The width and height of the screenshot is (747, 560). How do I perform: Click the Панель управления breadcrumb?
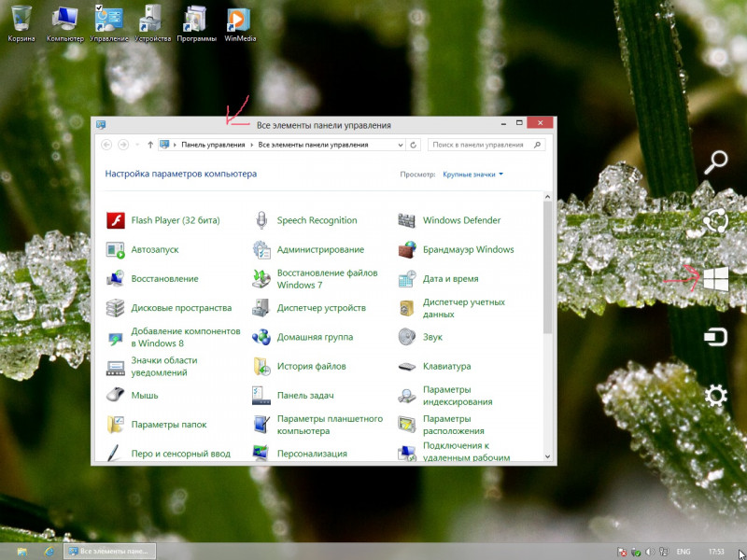tap(213, 145)
